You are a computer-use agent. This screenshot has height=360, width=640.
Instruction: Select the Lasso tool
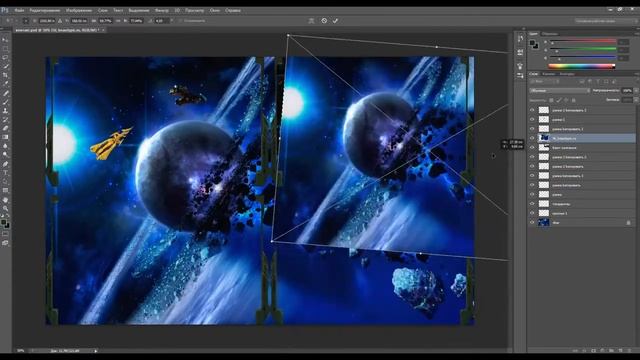5,57
